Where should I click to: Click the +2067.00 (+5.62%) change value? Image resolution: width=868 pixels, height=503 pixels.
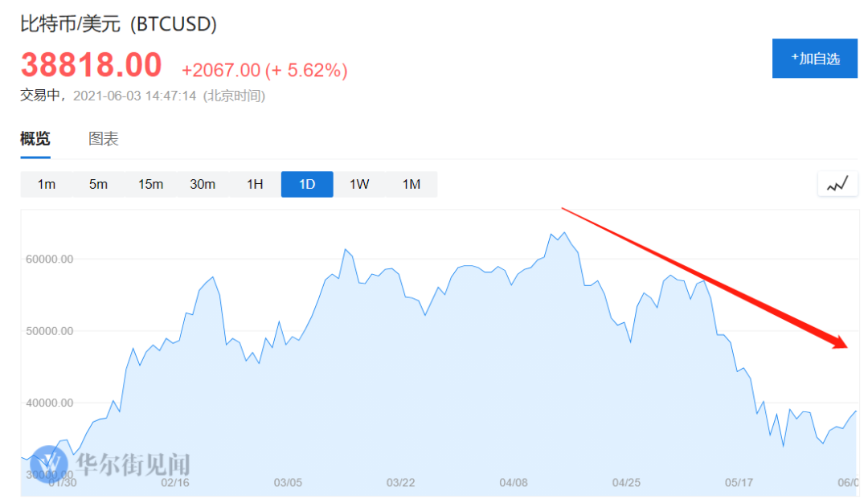tap(264, 71)
